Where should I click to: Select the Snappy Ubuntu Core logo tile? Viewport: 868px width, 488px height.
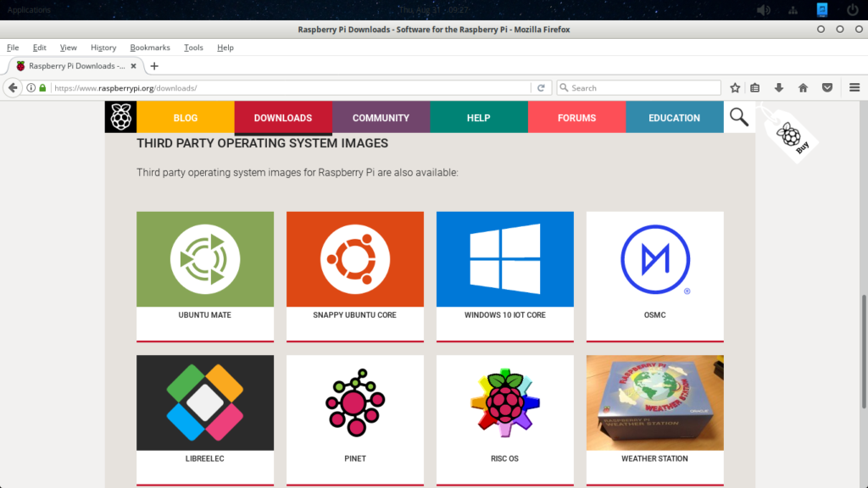[355, 259]
